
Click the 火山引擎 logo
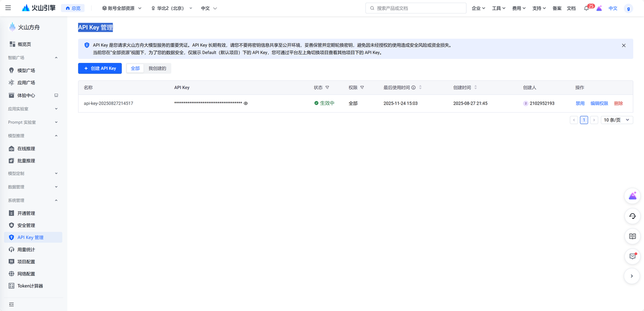39,8
